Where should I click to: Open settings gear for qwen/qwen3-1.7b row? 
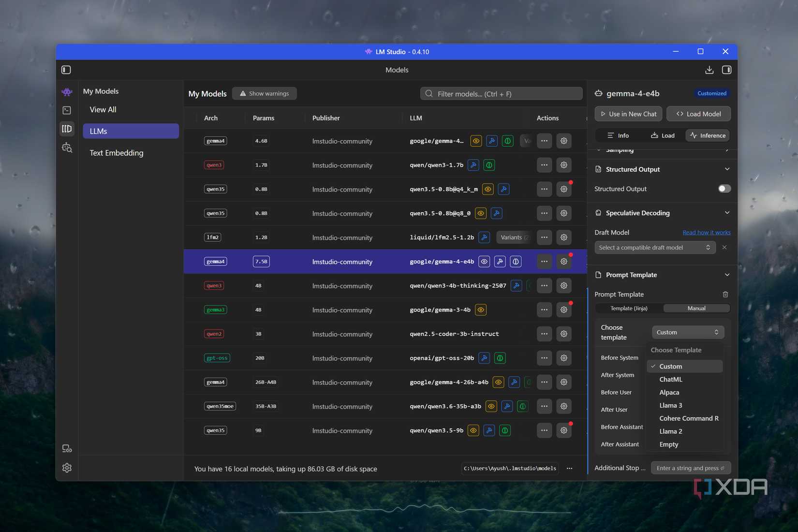564,165
